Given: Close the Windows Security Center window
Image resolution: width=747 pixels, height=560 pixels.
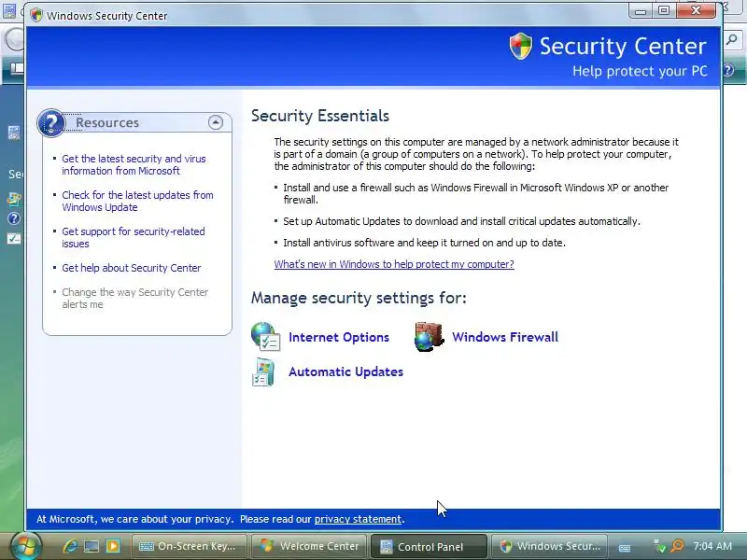Looking at the screenshot, I should [696, 10].
